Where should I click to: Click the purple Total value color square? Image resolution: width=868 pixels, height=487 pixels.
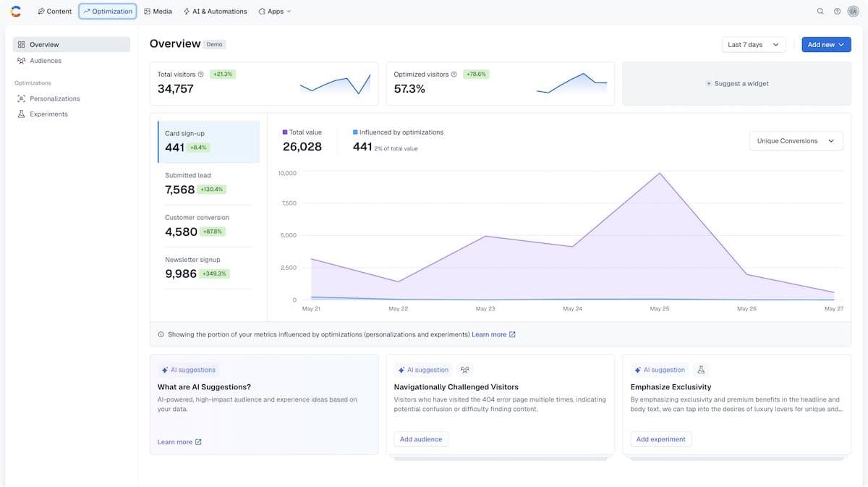click(x=284, y=131)
